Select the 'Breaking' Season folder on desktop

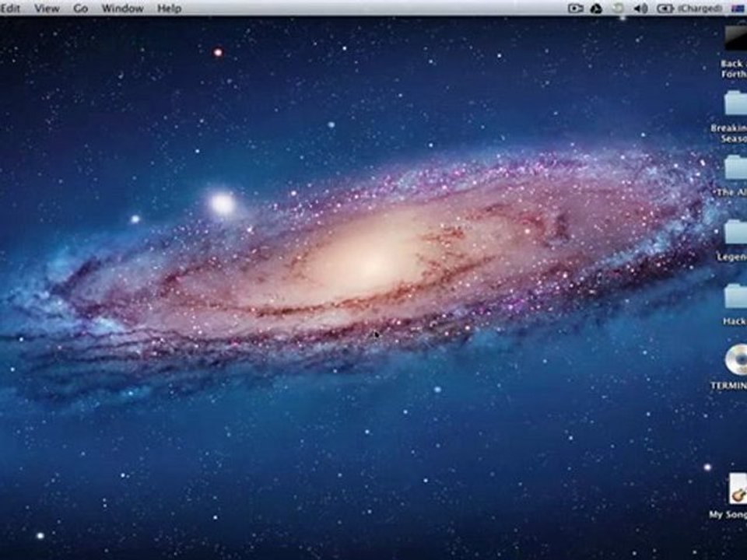point(735,103)
